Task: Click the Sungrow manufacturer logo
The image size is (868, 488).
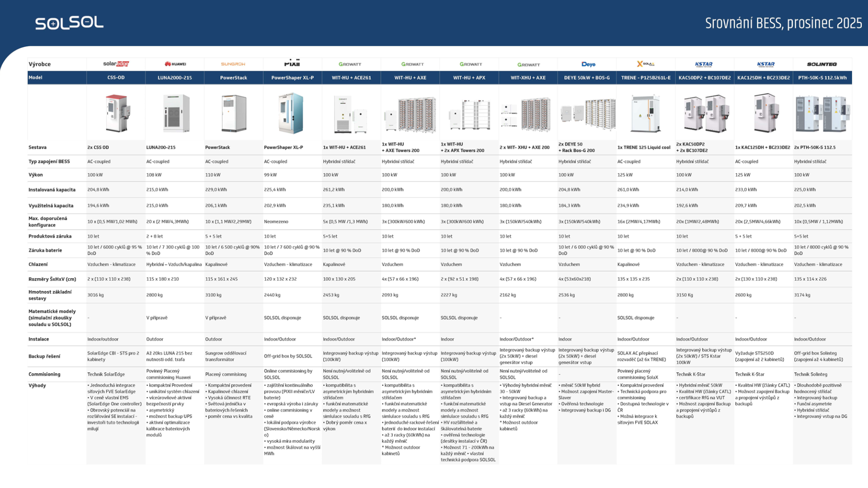Action: 233,64
